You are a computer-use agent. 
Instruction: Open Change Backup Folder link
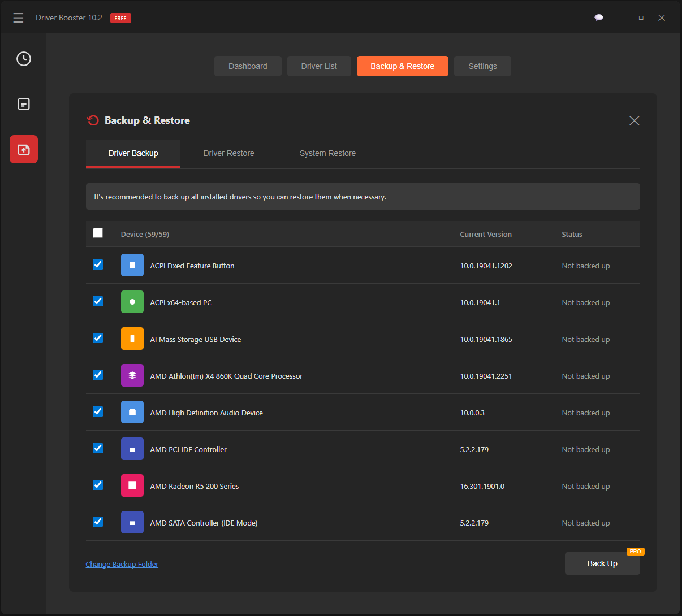122,563
